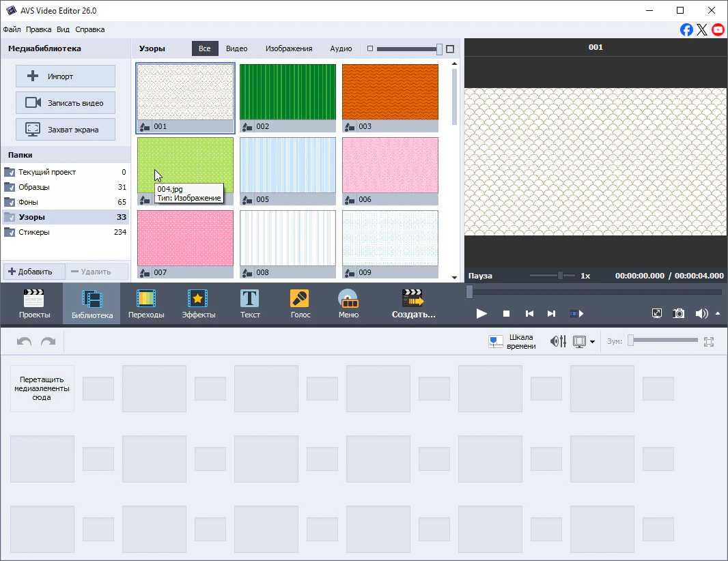Open the Текст (Text) tool

pyautogui.click(x=250, y=304)
